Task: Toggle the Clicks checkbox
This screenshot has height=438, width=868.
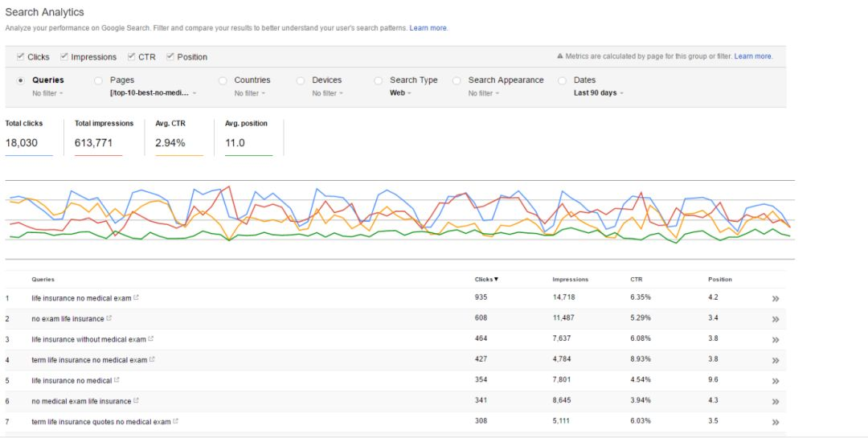Action: (x=20, y=56)
